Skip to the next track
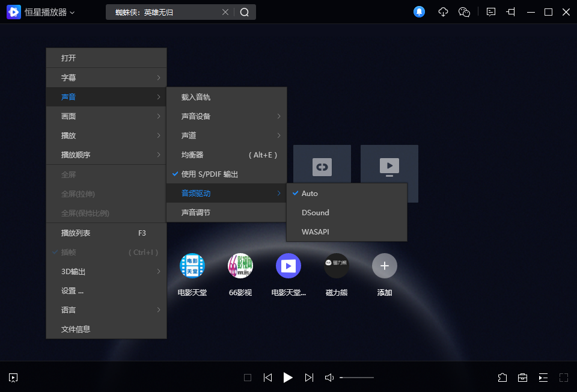Image resolution: width=577 pixels, height=392 pixels. click(309, 378)
